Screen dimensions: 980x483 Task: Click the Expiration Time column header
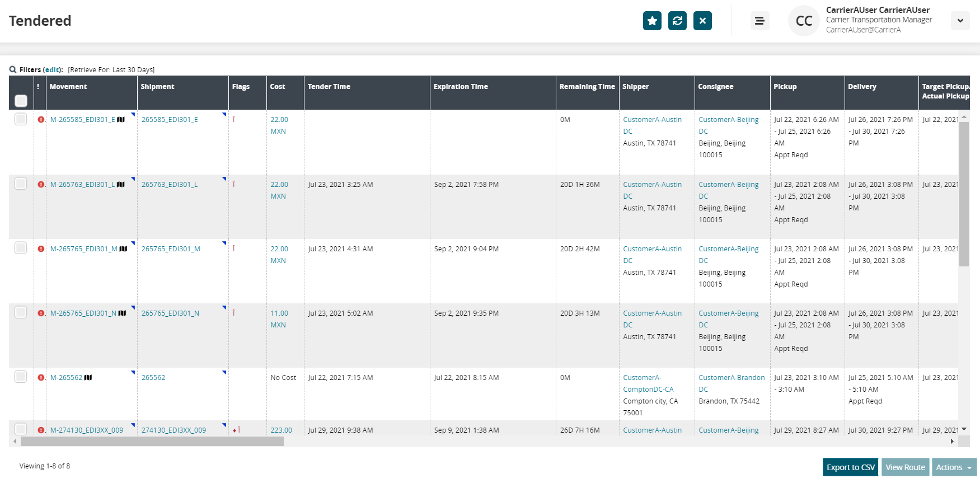[461, 87]
